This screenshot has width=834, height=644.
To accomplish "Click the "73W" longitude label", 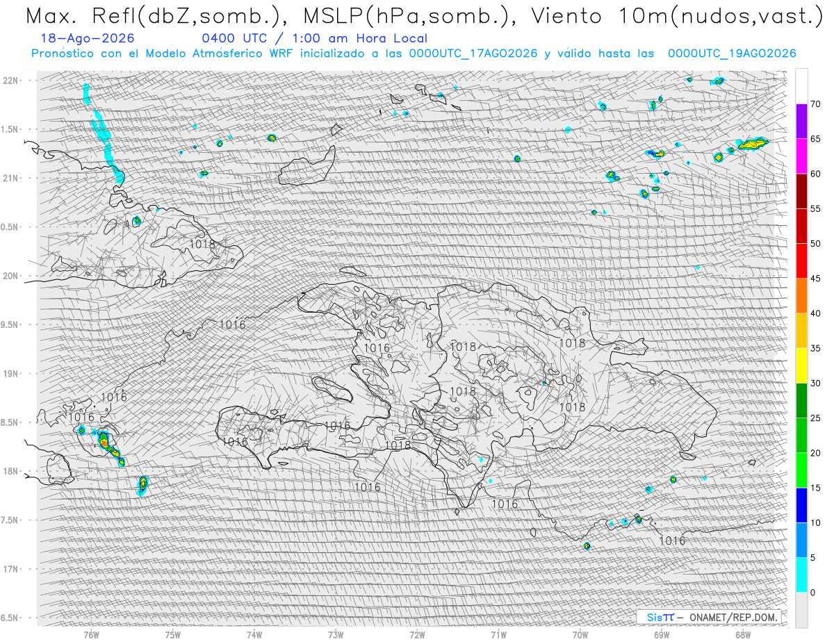I will pyautogui.click(x=336, y=635).
